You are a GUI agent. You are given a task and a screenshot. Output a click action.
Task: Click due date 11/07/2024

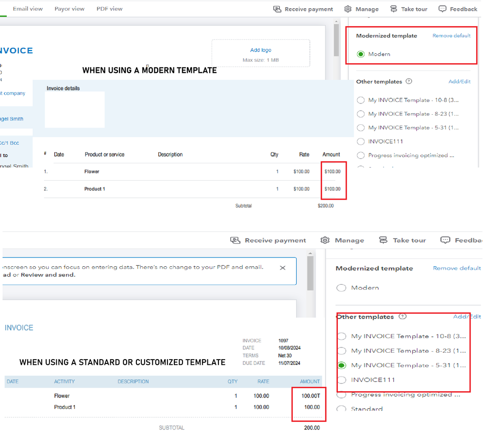[289, 363]
